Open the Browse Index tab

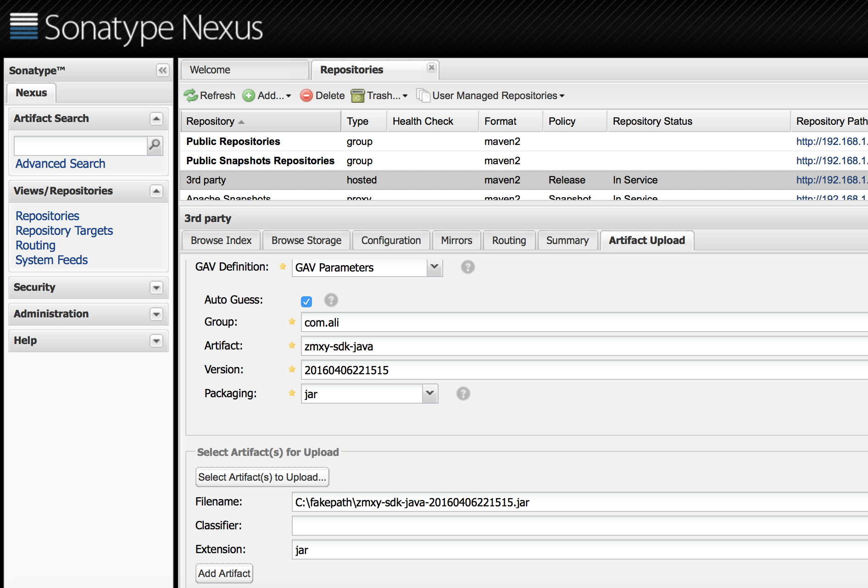(221, 240)
